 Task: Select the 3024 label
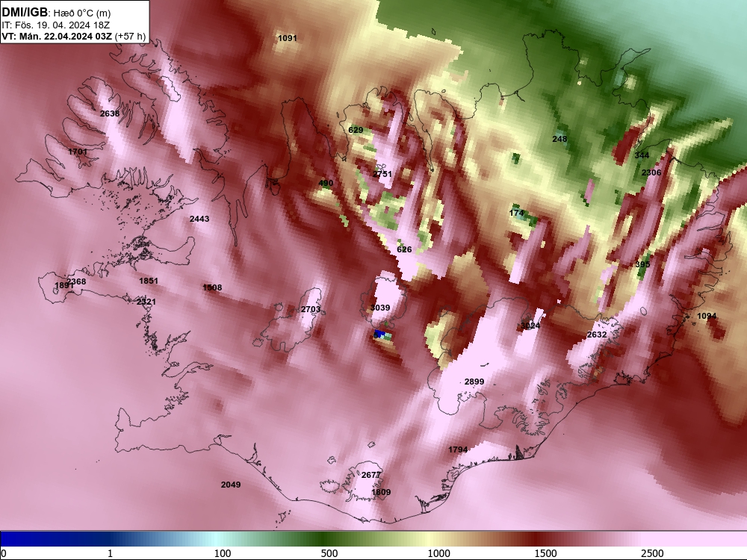pyautogui.click(x=530, y=326)
